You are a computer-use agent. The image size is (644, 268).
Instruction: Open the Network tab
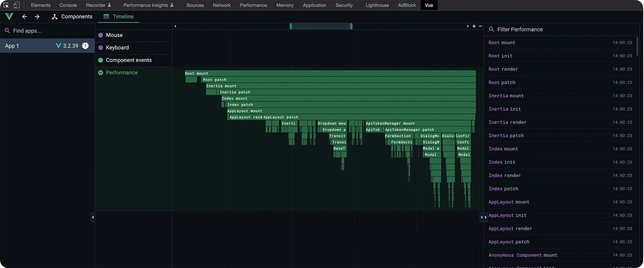point(222,5)
